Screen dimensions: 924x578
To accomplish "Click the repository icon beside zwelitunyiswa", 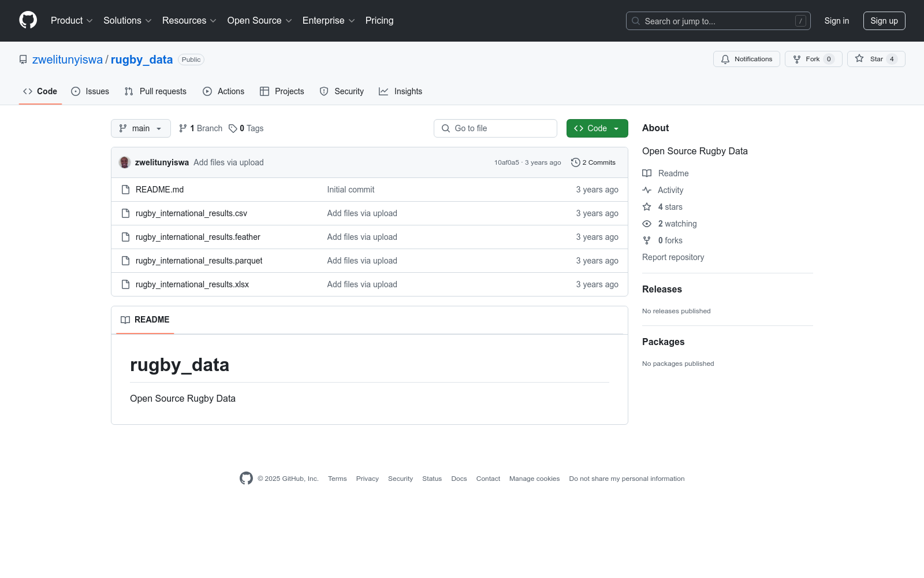I will [23, 60].
